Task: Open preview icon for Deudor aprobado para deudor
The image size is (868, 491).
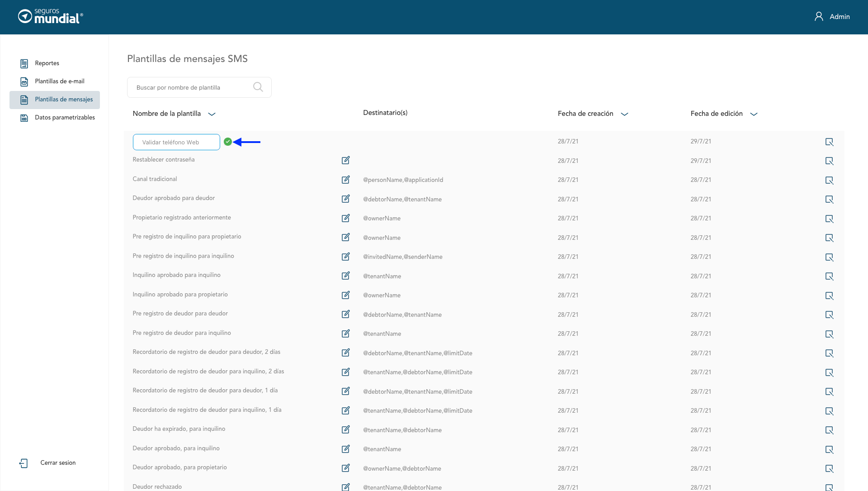Action: [x=829, y=200]
